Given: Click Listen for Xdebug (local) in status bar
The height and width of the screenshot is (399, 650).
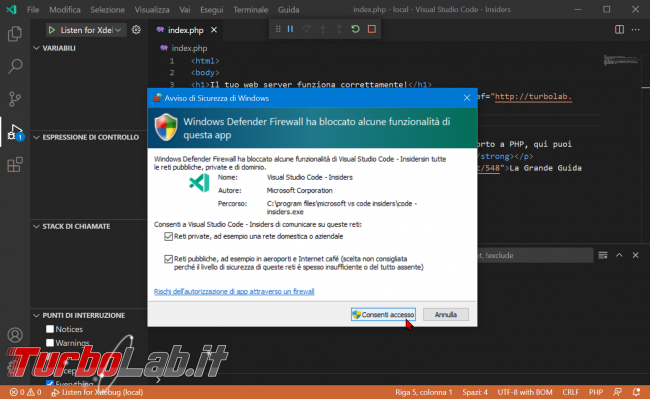Looking at the screenshot, I should (97, 392).
